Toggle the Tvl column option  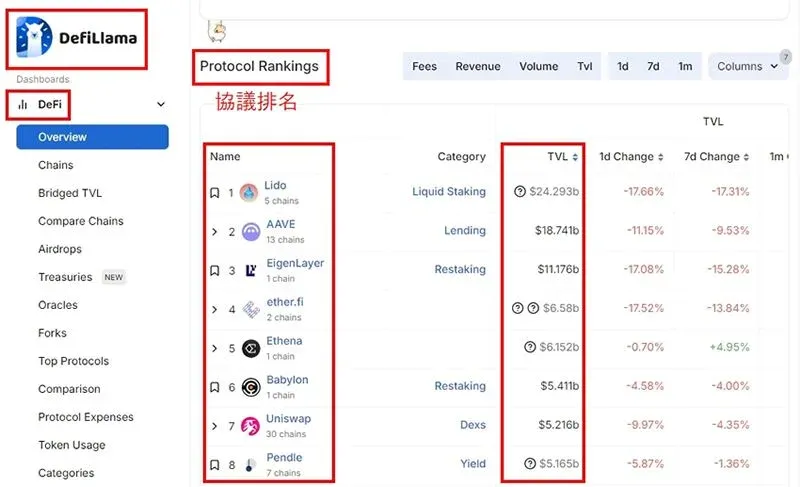pos(585,67)
